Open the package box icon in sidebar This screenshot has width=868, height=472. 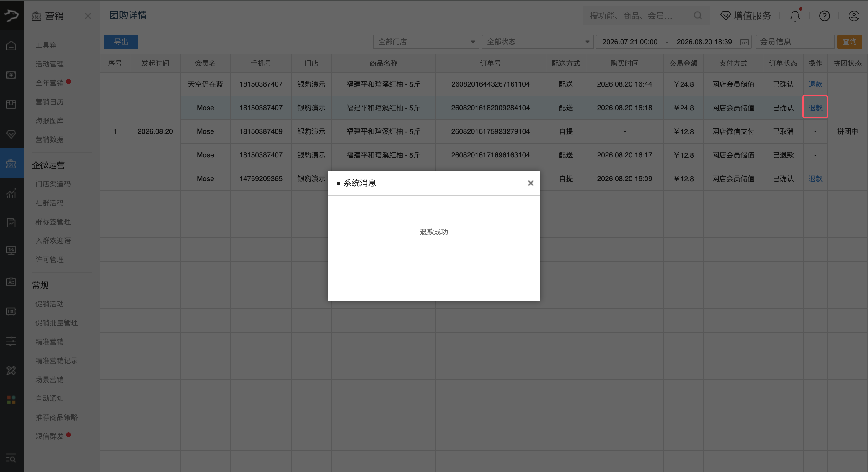[12, 105]
